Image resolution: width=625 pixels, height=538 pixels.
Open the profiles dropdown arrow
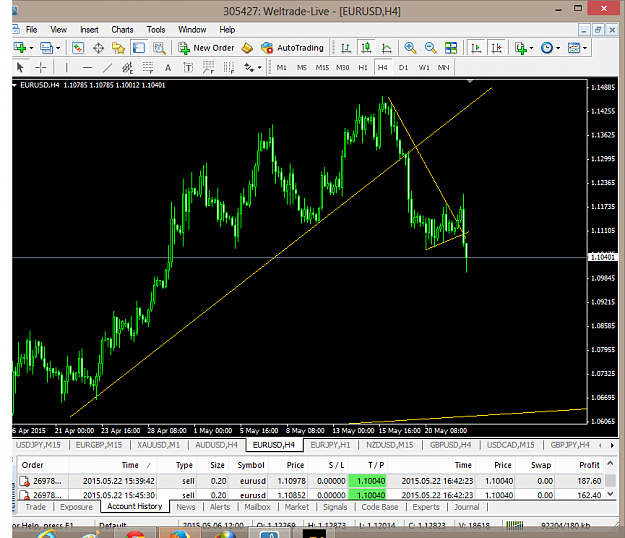tap(58, 48)
